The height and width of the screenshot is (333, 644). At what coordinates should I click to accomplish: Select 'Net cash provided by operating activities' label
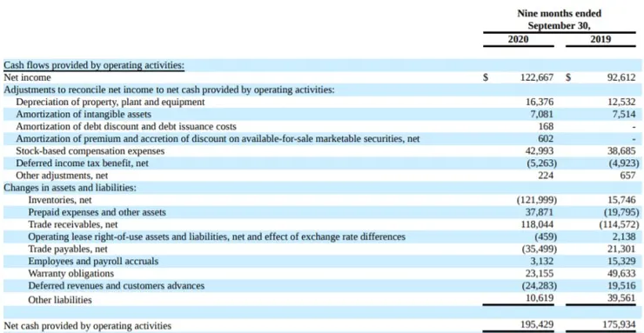88,326
